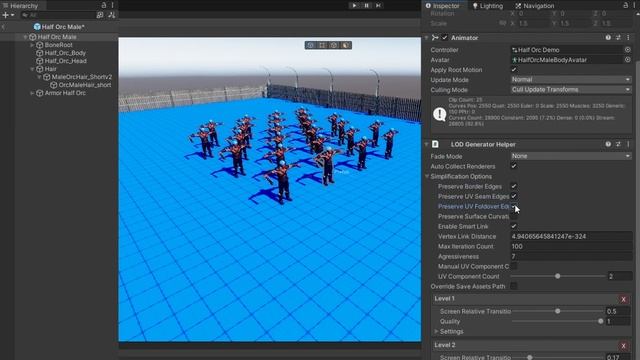Open the Inspector panel options menu

(x=635, y=5)
